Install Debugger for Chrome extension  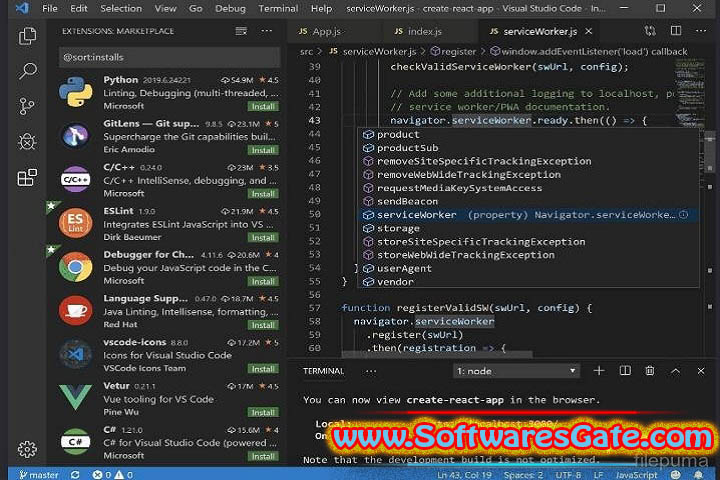coord(263,281)
